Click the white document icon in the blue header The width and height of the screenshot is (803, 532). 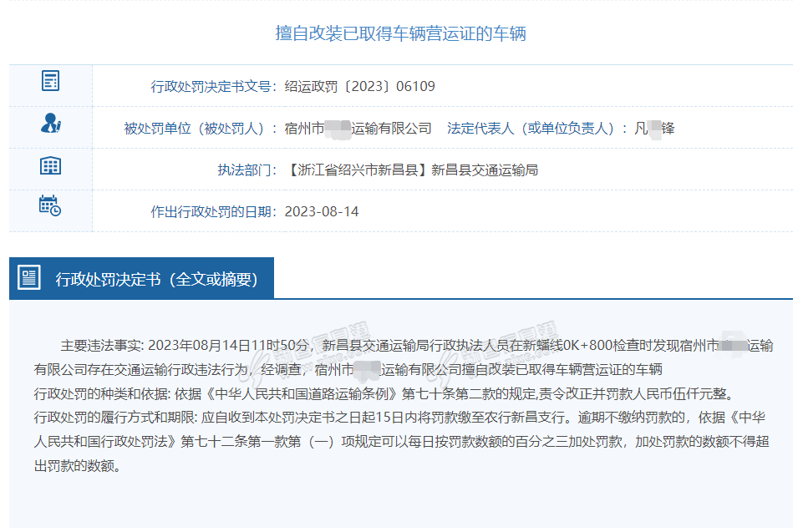click(x=30, y=278)
